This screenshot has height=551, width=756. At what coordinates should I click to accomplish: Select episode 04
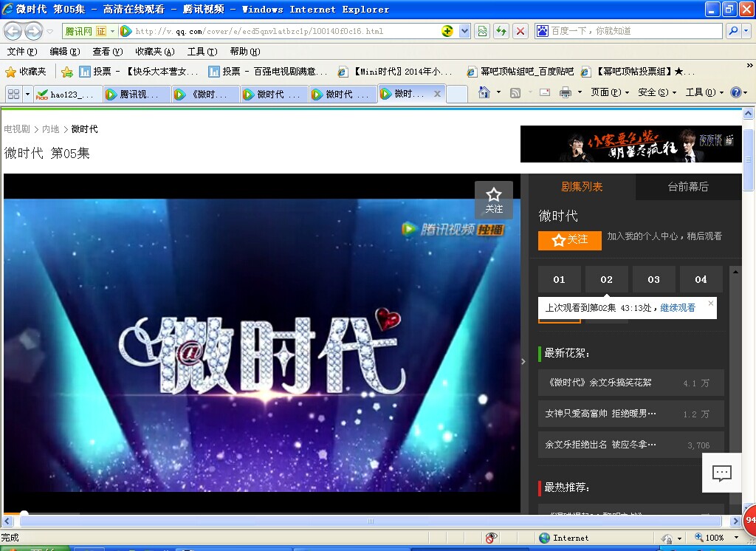coord(701,279)
